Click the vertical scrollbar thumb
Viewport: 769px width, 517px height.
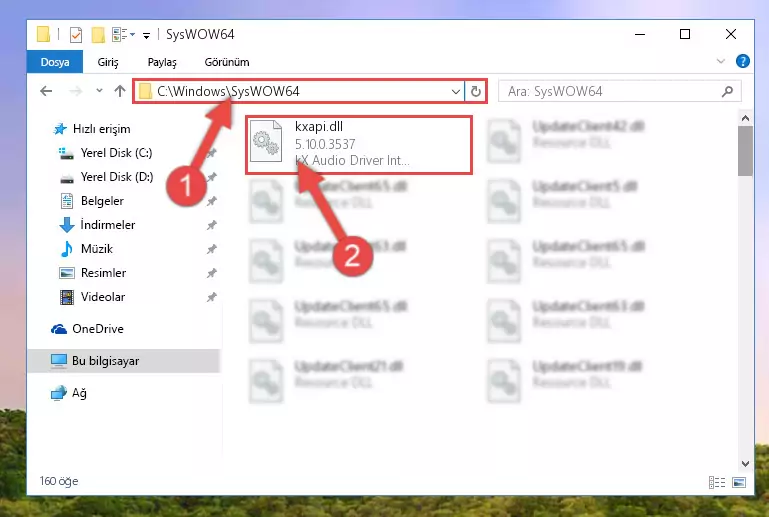pos(745,151)
